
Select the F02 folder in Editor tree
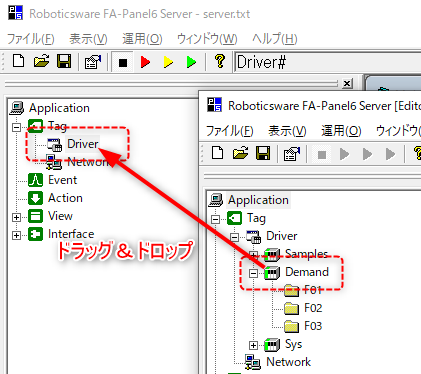[313, 308]
